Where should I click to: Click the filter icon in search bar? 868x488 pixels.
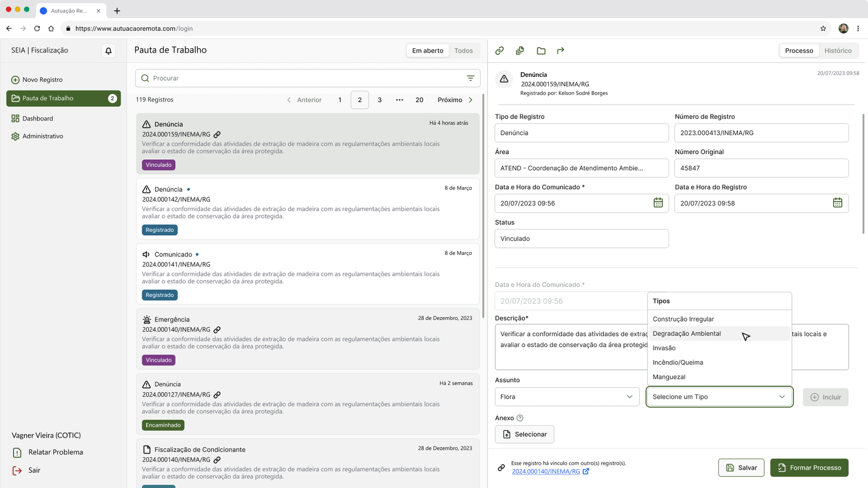pyautogui.click(x=470, y=78)
